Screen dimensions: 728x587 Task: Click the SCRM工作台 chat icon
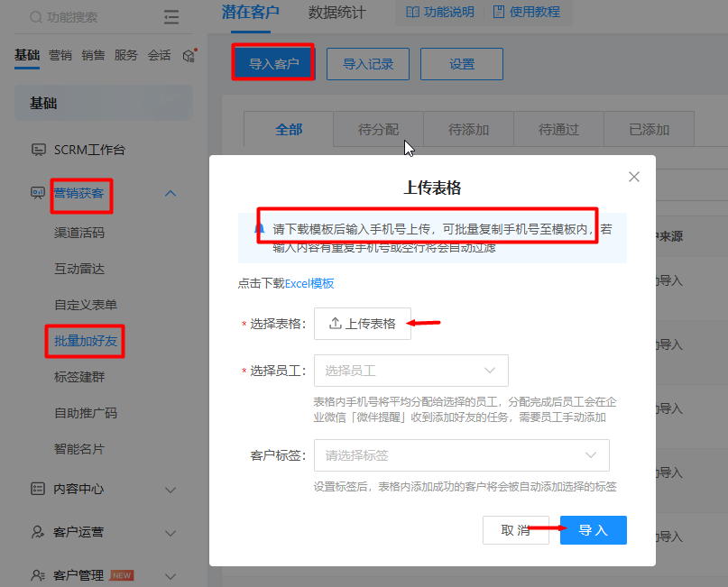pyautogui.click(x=38, y=150)
